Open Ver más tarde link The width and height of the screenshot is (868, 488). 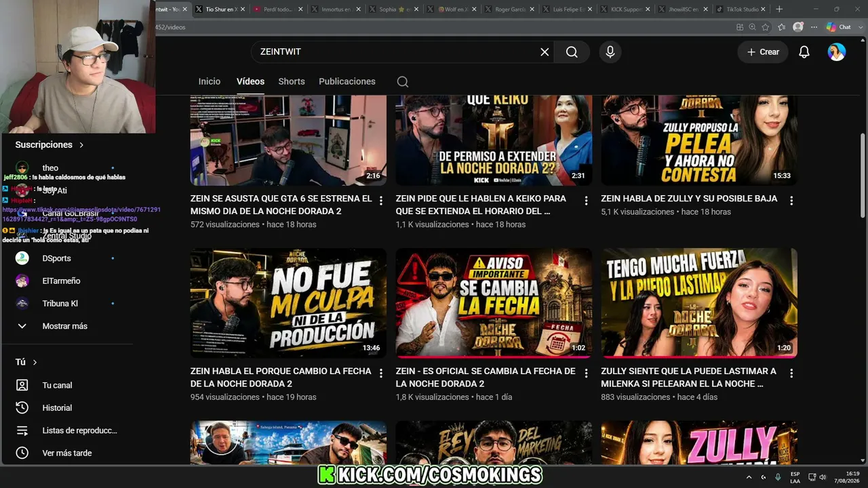(67, 453)
